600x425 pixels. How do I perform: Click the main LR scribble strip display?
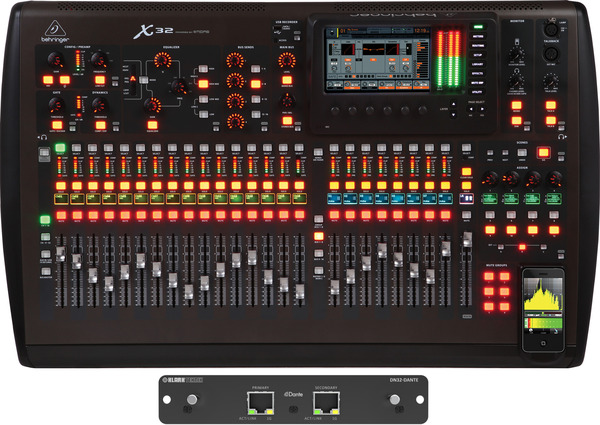pos(466,199)
